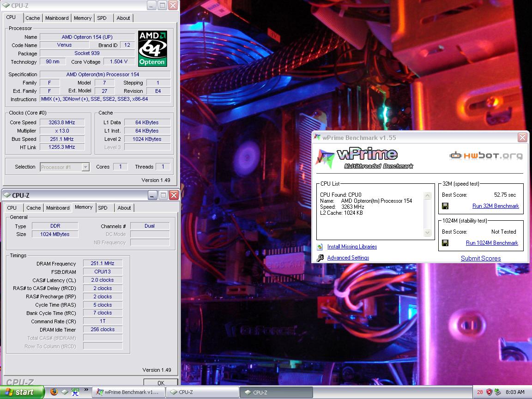
Task: Click the floppy save icon for 1024M score
Action: (445, 243)
